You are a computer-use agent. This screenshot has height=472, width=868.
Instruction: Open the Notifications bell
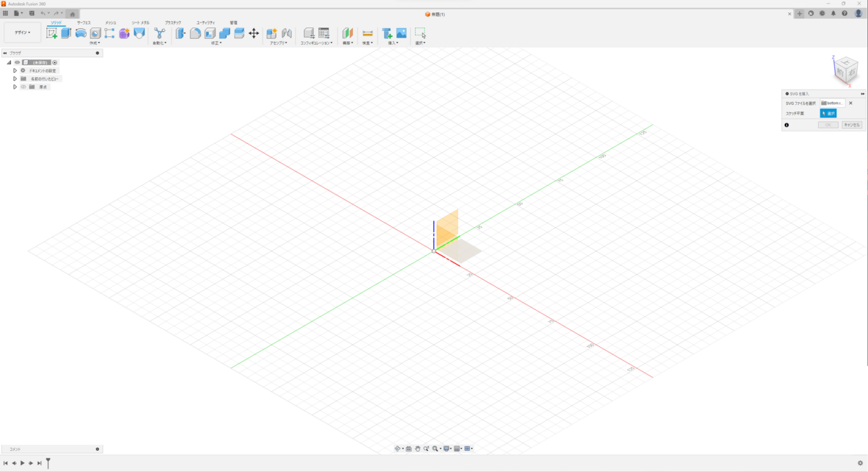point(833,13)
